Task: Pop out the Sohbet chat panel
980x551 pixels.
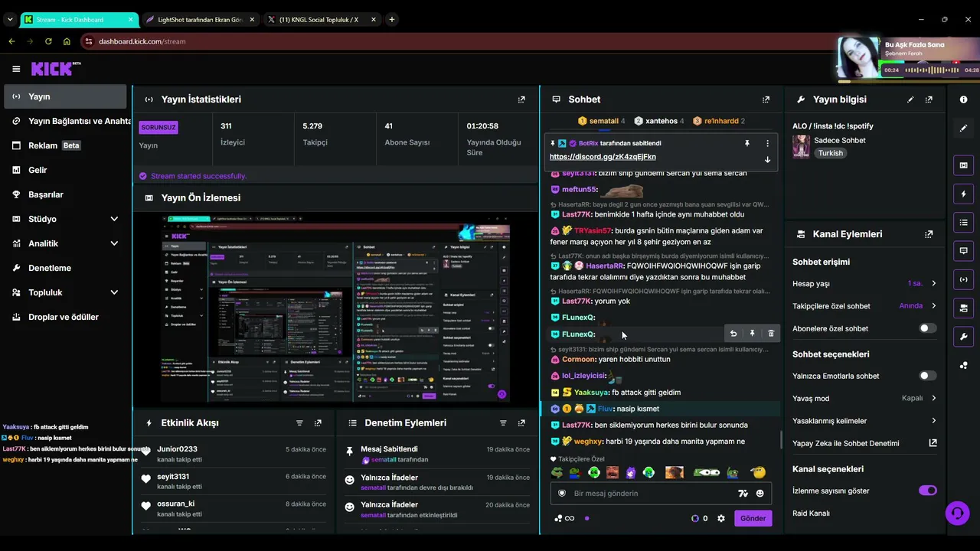Action: pos(766,99)
